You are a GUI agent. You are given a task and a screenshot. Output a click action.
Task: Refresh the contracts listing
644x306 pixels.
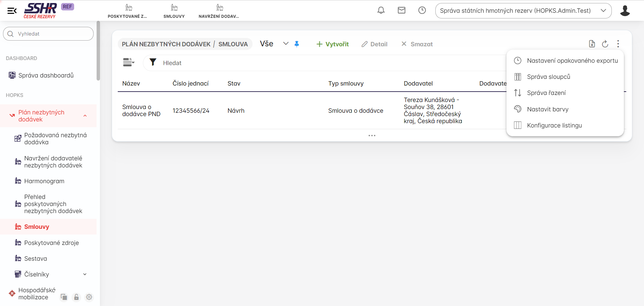pyautogui.click(x=605, y=44)
